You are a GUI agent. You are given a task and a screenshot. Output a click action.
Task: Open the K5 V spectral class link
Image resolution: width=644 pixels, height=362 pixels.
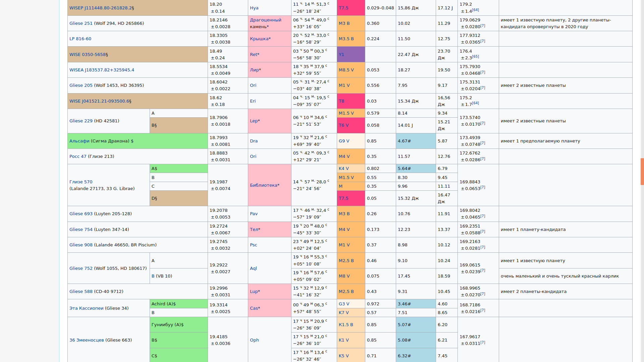click(x=344, y=356)
